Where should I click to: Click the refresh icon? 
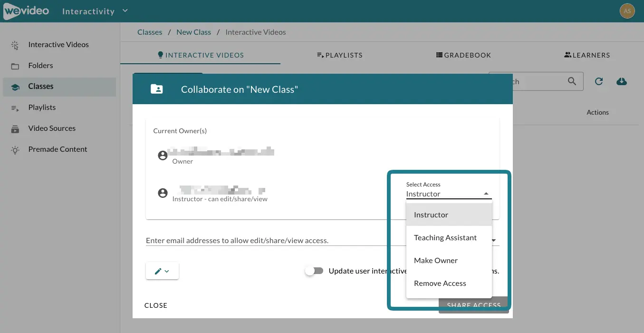599,81
